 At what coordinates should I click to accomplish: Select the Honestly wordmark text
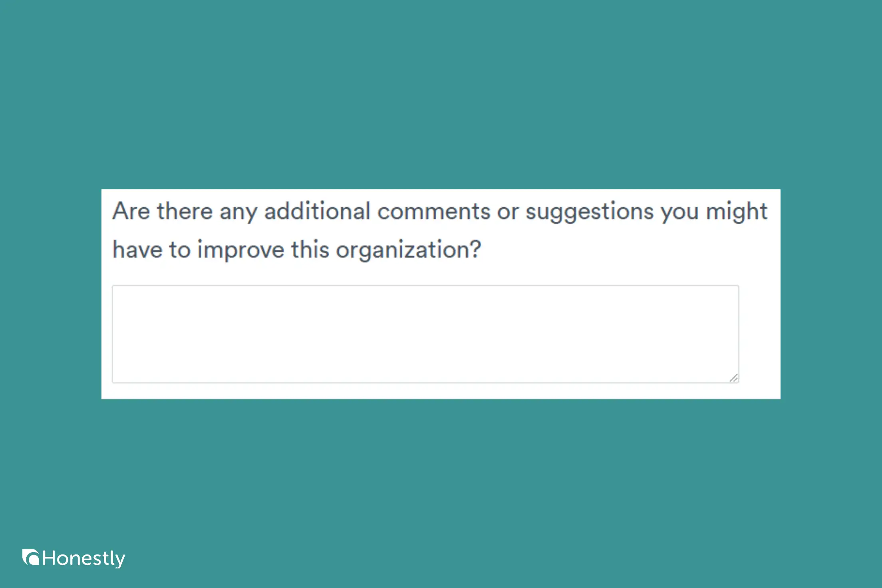point(84,557)
